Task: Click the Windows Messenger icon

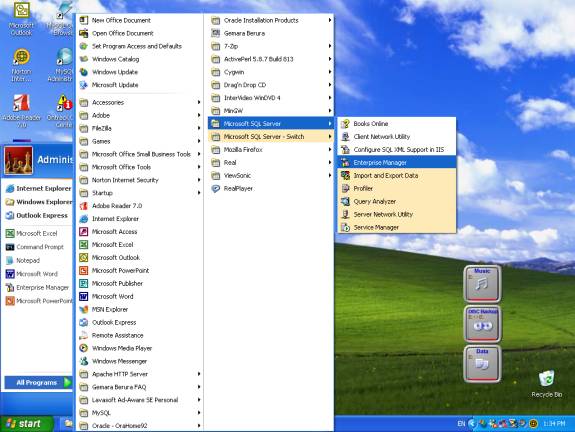Action: tap(84, 361)
